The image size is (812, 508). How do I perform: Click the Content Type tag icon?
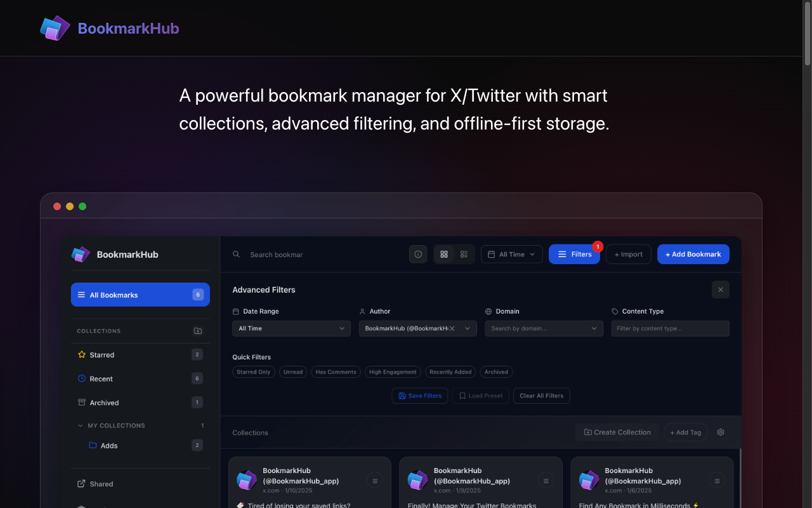[x=615, y=312]
